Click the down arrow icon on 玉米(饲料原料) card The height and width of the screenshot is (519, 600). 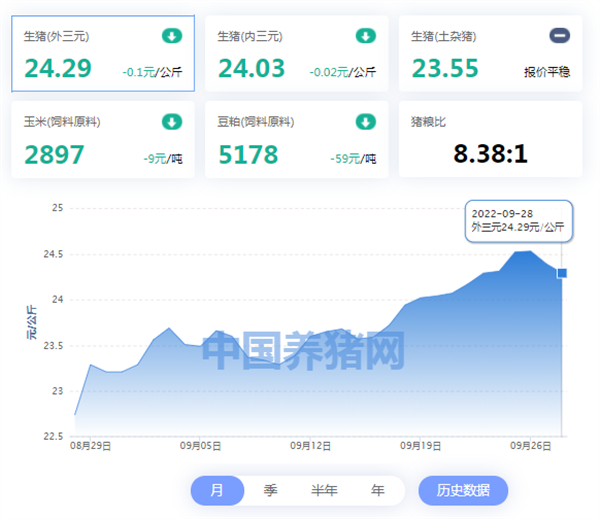click(x=172, y=122)
